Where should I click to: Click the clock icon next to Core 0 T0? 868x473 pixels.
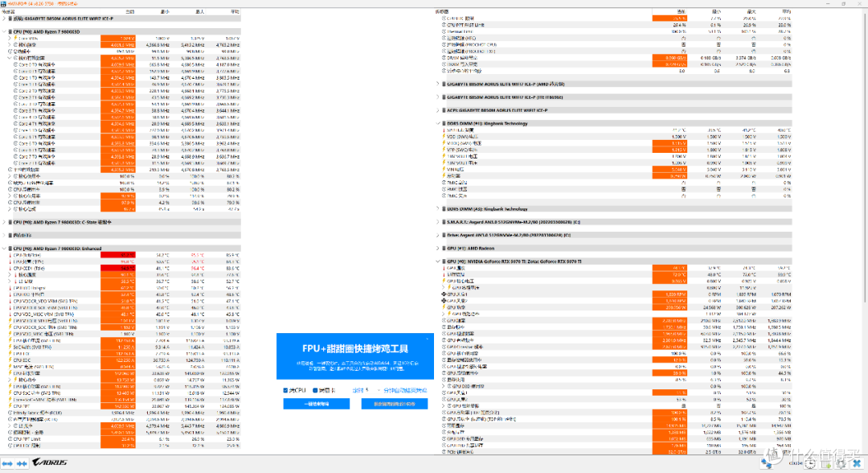point(15,64)
